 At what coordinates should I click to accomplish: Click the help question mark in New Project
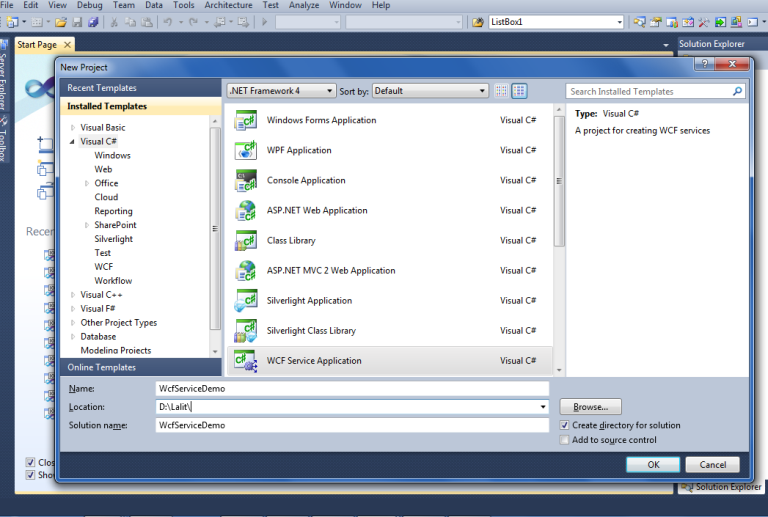click(704, 64)
